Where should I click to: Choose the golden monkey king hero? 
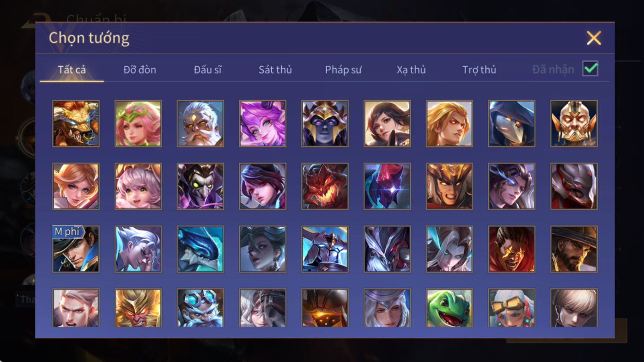(138, 308)
